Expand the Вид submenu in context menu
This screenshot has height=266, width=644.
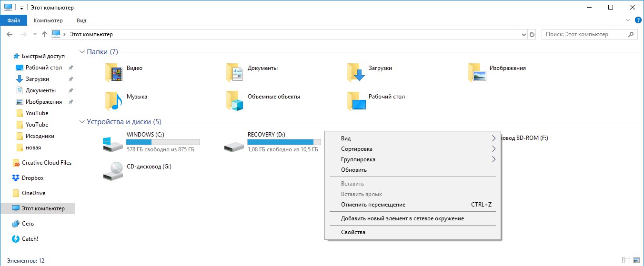coord(413,138)
